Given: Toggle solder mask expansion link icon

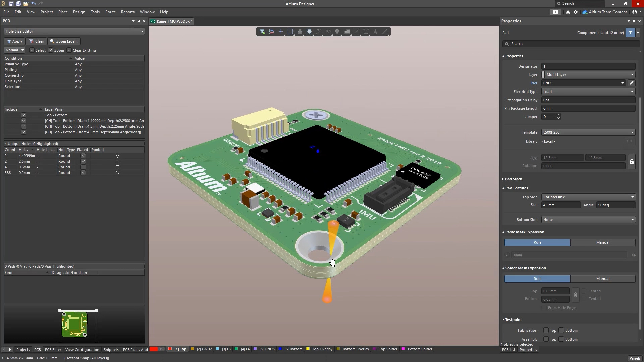Looking at the screenshot, I should point(576,295).
